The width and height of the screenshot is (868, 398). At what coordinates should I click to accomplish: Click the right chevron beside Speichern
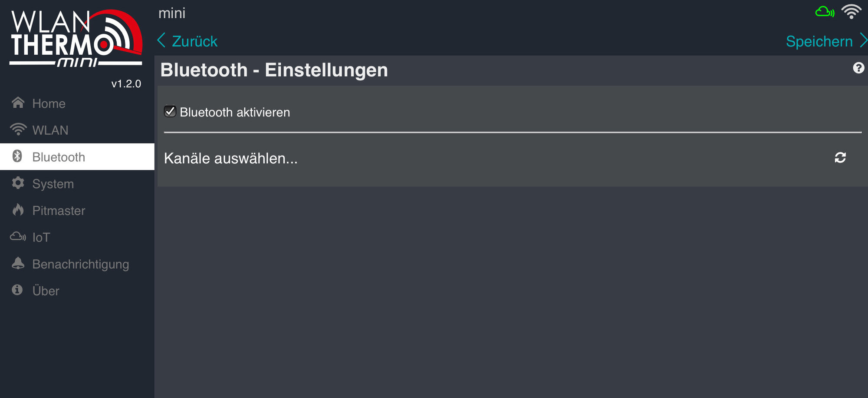pyautogui.click(x=864, y=41)
